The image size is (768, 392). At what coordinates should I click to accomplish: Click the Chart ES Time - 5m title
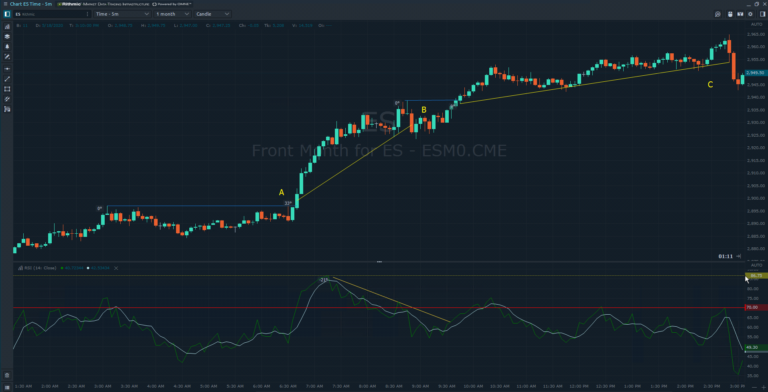tap(31, 4)
